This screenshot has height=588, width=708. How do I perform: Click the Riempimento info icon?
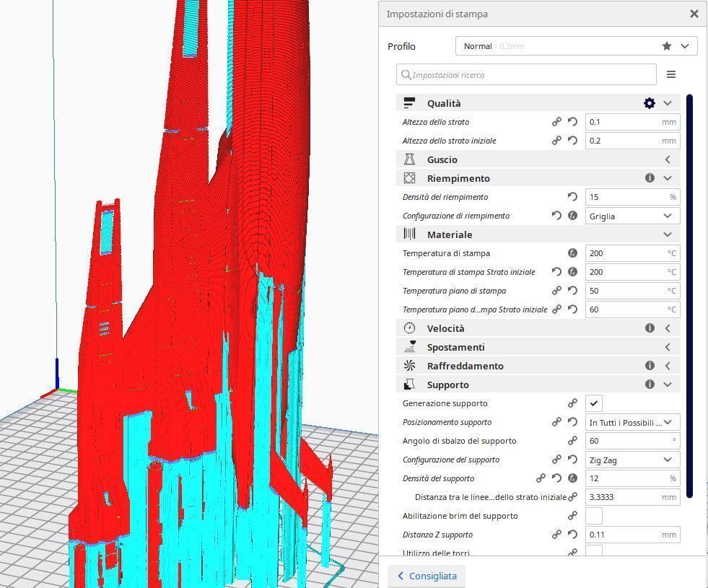pos(650,178)
